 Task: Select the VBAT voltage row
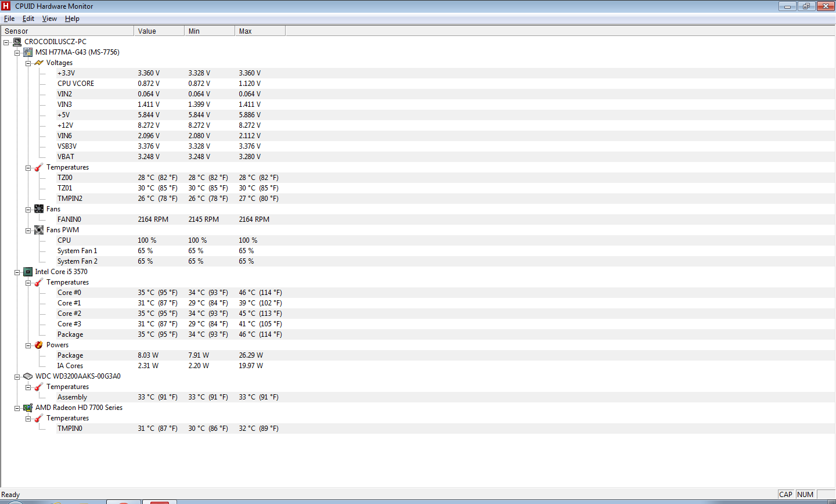pos(446,157)
